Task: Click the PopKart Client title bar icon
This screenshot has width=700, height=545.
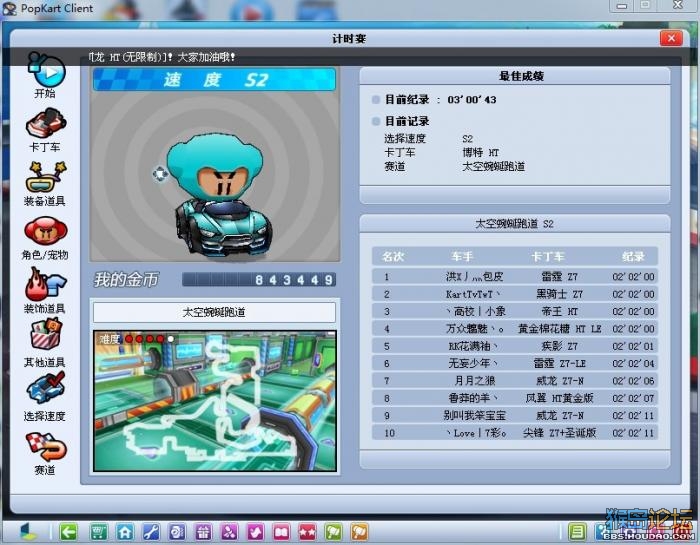Action: tap(9, 8)
